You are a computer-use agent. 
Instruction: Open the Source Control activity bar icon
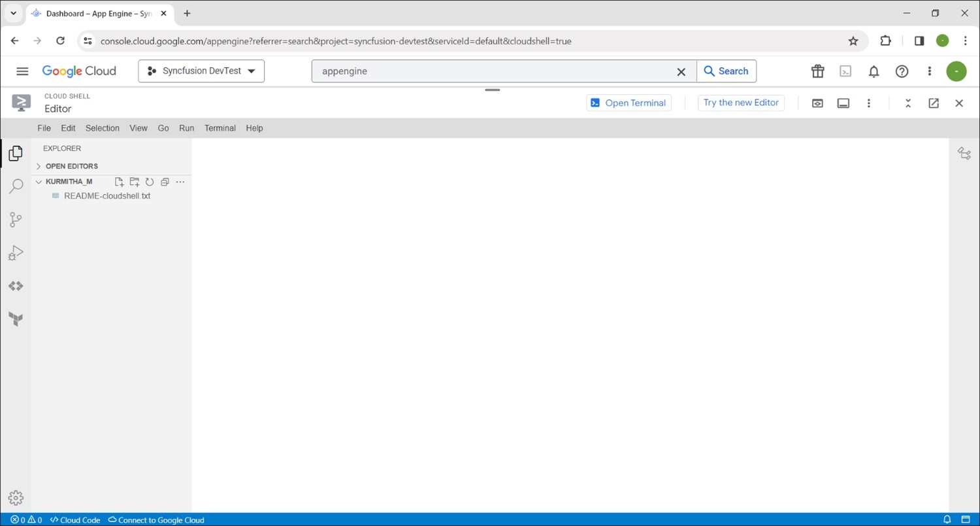[x=16, y=220]
